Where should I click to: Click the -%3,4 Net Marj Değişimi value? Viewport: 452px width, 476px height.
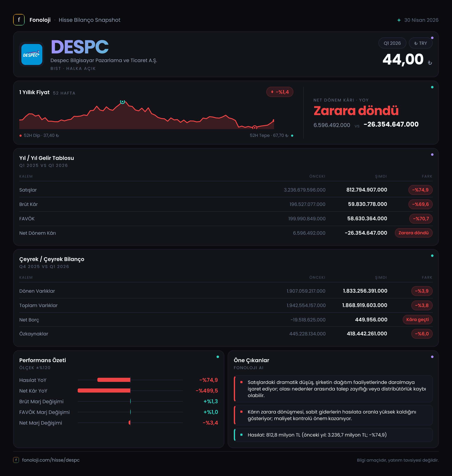tap(210, 423)
